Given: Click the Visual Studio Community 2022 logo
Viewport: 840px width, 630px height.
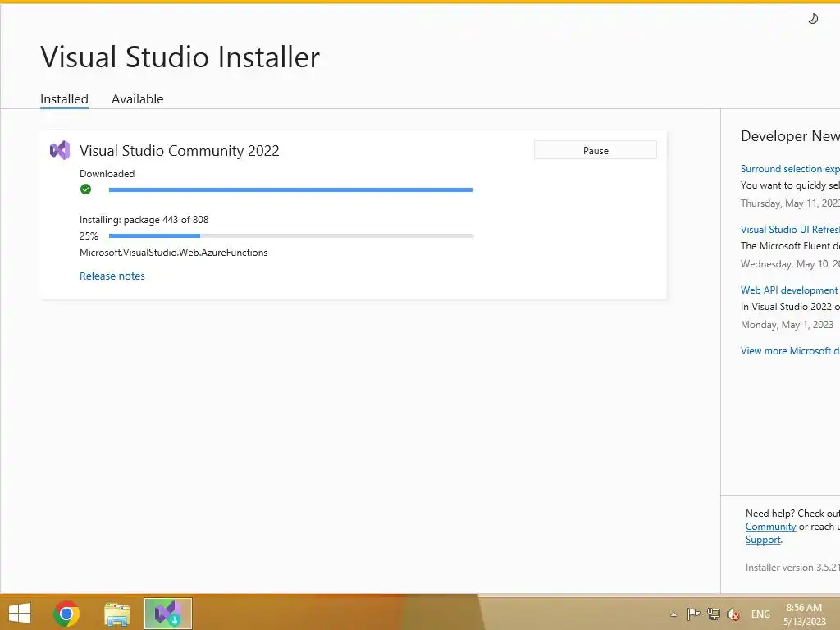Looking at the screenshot, I should (60, 151).
